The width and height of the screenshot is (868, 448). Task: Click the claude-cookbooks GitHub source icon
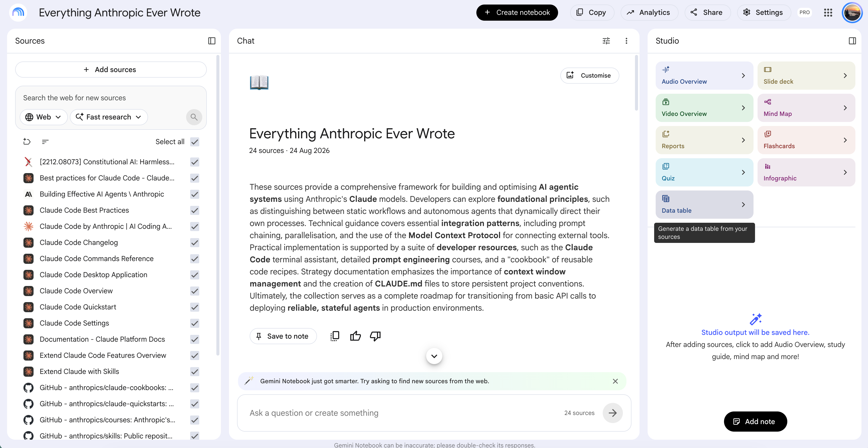coord(28,388)
